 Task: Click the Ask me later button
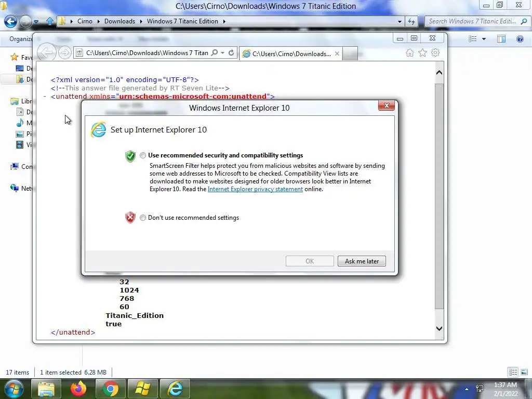[x=362, y=261]
